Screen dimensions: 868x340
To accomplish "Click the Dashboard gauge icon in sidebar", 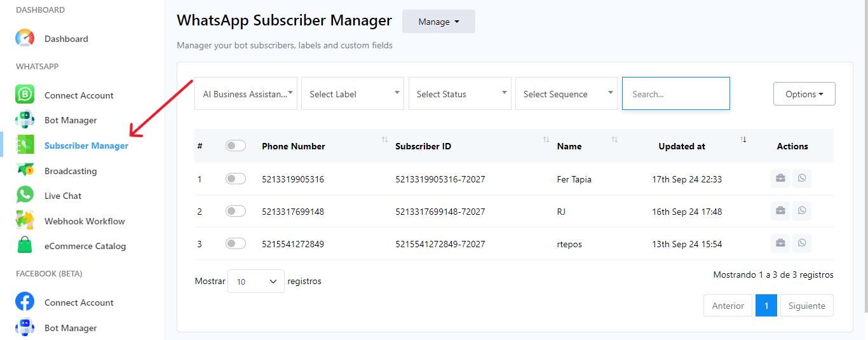I will coord(25,38).
